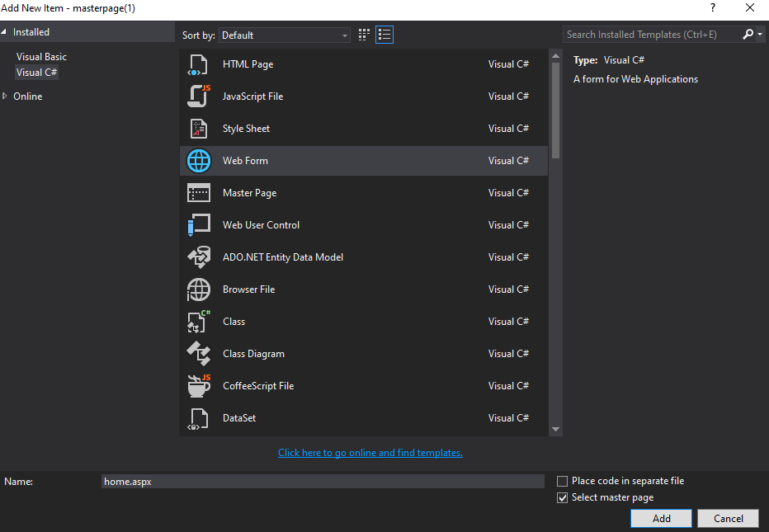Switch to small icons grid view
This screenshot has height=532, width=769.
pyautogui.click(x=364, y=35)
